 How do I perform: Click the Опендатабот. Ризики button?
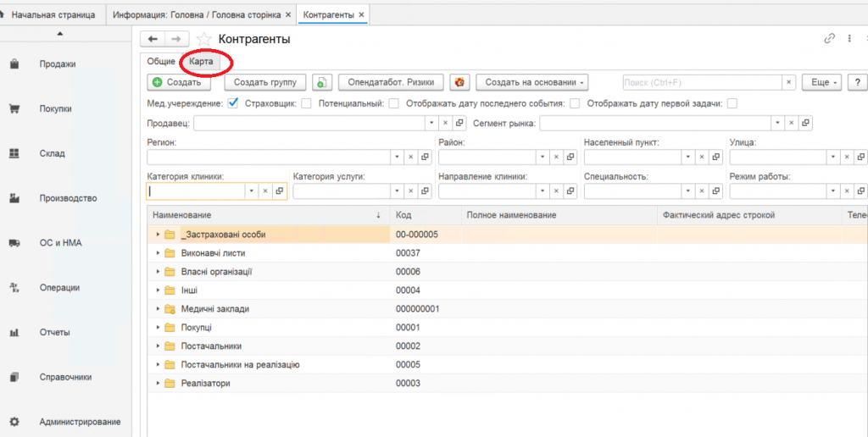tap(391, 82)
